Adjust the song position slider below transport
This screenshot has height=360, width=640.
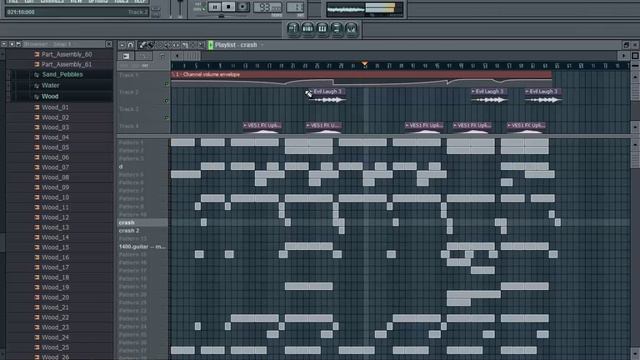tap(222, 16)
